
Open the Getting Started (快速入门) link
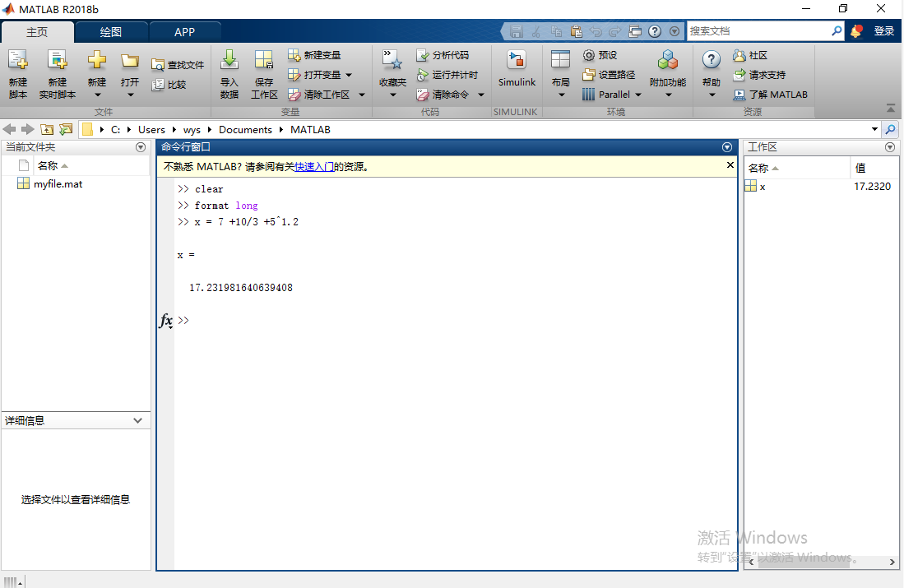(314, 167)
